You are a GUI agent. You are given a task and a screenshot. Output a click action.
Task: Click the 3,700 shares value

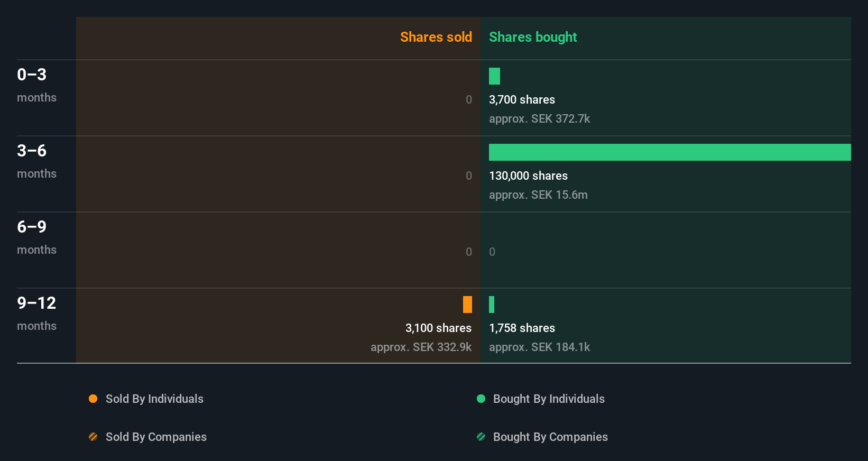tap(522, 100)
